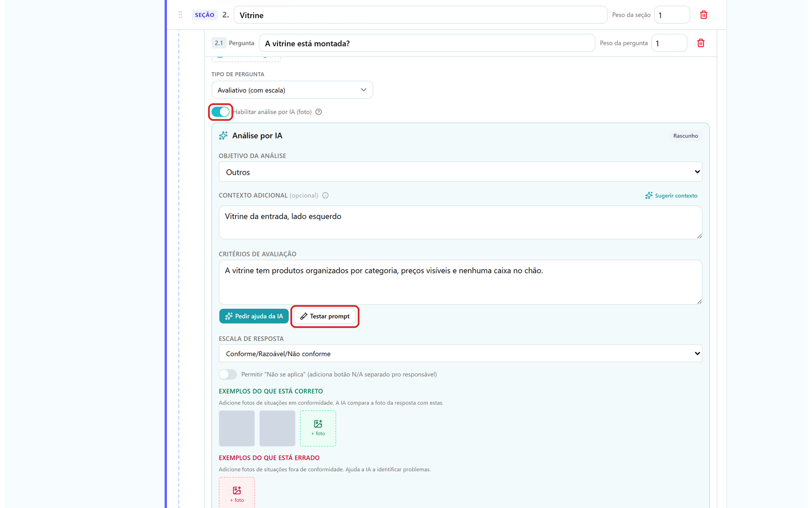Click into the Contexto Adicional textarea
Image resolution: width=812 pixels, height=508 pixels.
coord(460,223)
